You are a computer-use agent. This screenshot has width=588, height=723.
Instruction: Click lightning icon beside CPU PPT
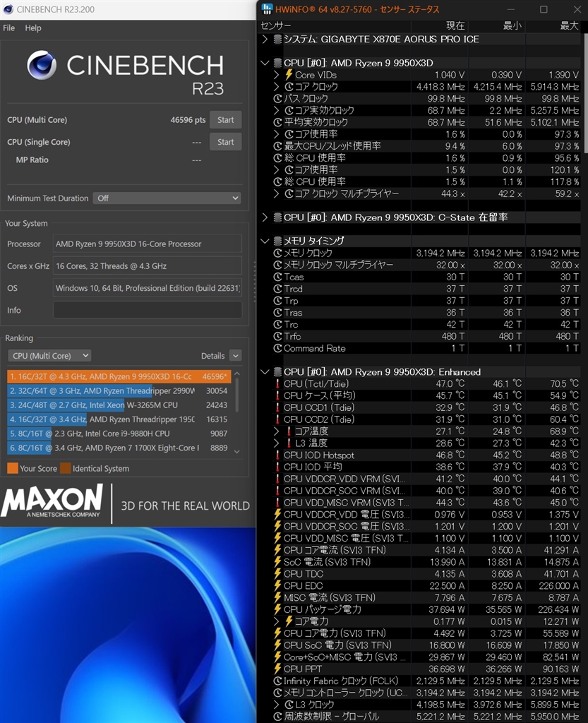(x=277, y=669)
